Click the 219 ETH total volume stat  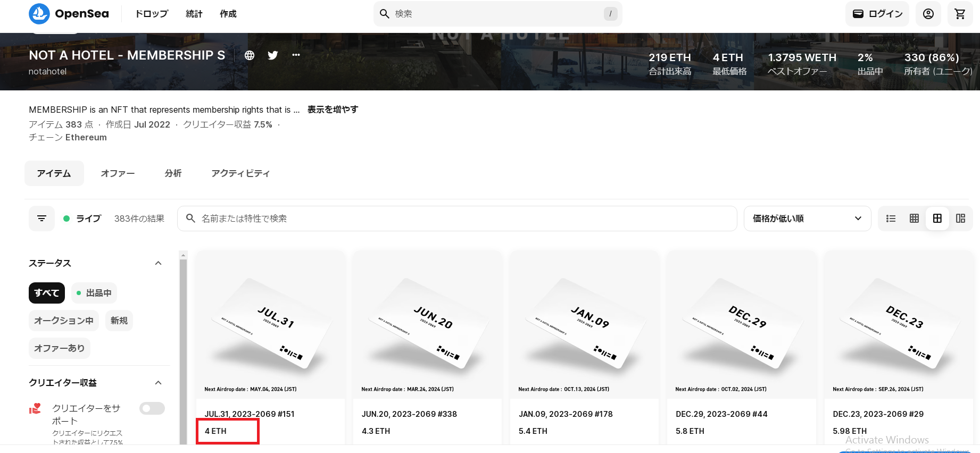coord(670,64)
